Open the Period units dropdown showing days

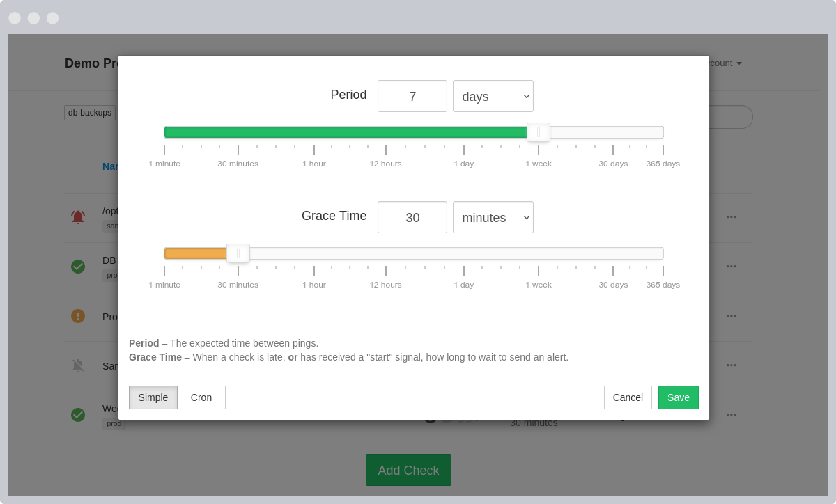coord(493,96)
